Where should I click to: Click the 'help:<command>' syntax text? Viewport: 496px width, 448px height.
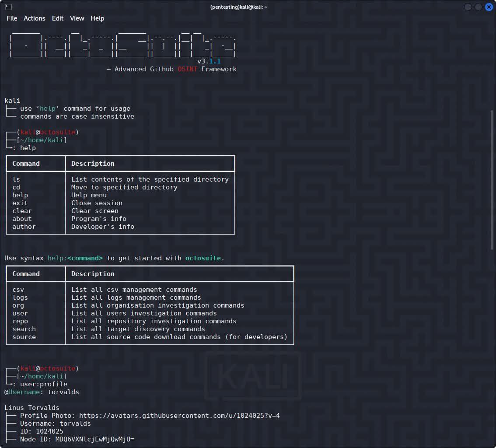pyautogui.click(x=75, y=258)
